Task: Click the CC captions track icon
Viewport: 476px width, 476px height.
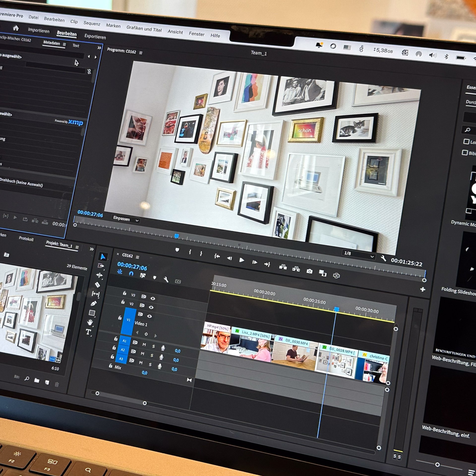Action: 178,281
